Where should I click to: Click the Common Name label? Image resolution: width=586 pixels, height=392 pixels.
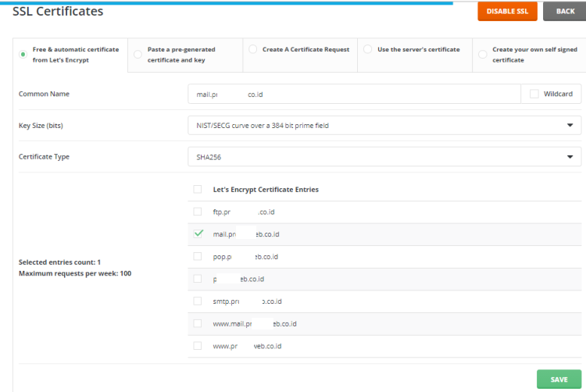(x=44, y=94)
